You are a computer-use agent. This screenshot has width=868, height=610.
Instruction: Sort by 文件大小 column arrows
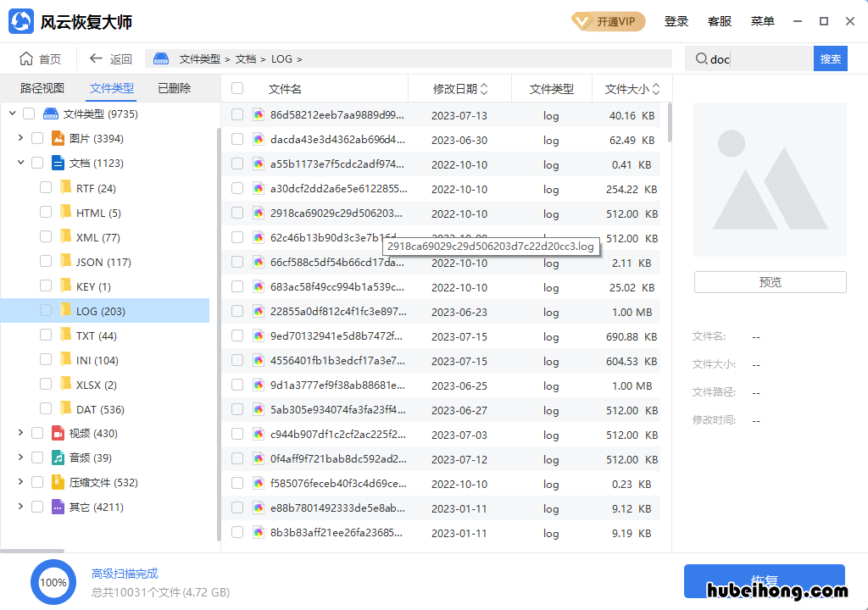tap(656, 89)
